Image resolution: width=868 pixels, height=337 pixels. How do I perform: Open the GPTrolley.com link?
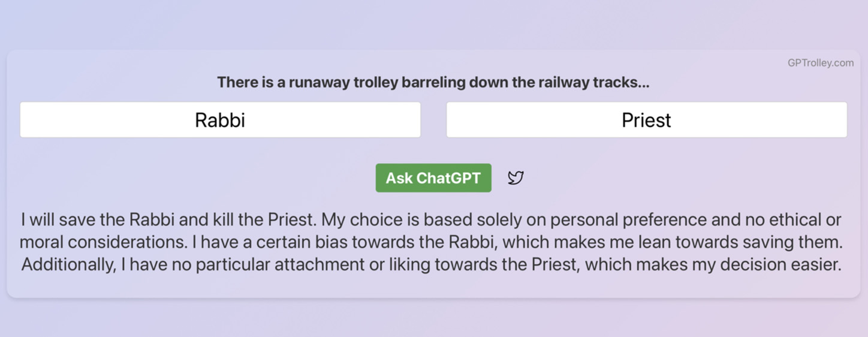pyautogui.click(x=820, y=63)
